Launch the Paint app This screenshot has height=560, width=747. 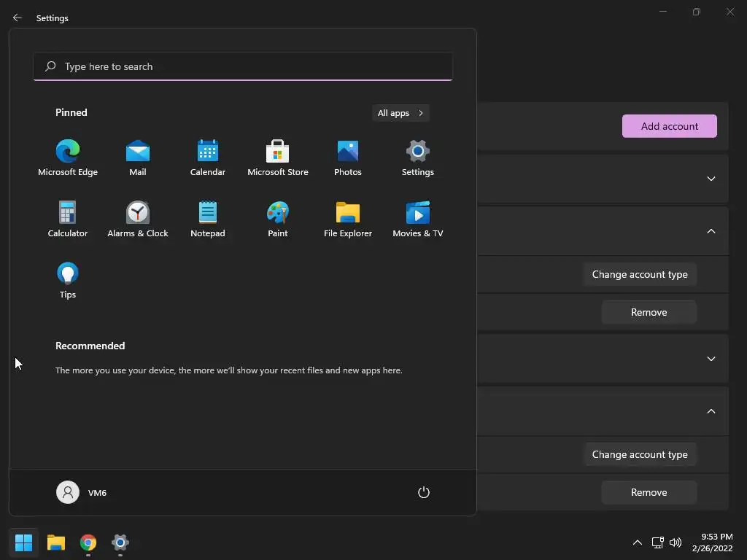(x=278, y=219)
